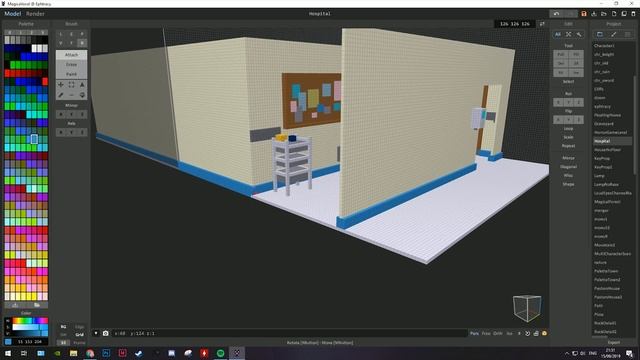Click the save model icon
The height and width of the screenshot is (360, 640).
[584, 14]
